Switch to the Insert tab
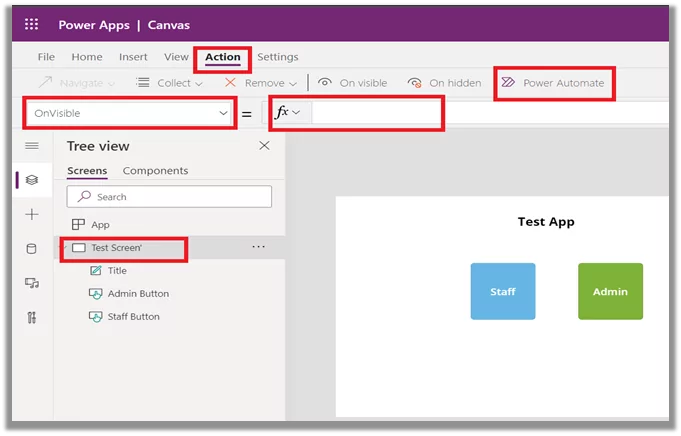 click(x=133, y=57)
